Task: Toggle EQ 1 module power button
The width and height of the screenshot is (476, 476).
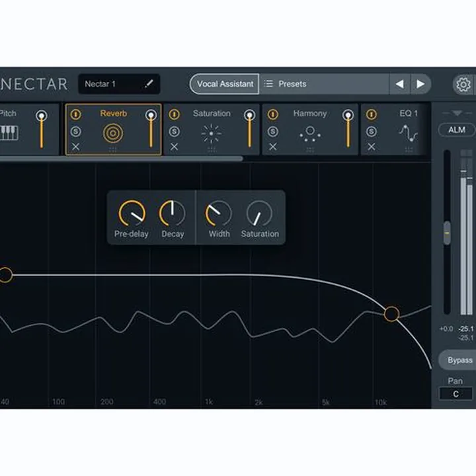Action: pyautogui.click(x=372, y=114)
